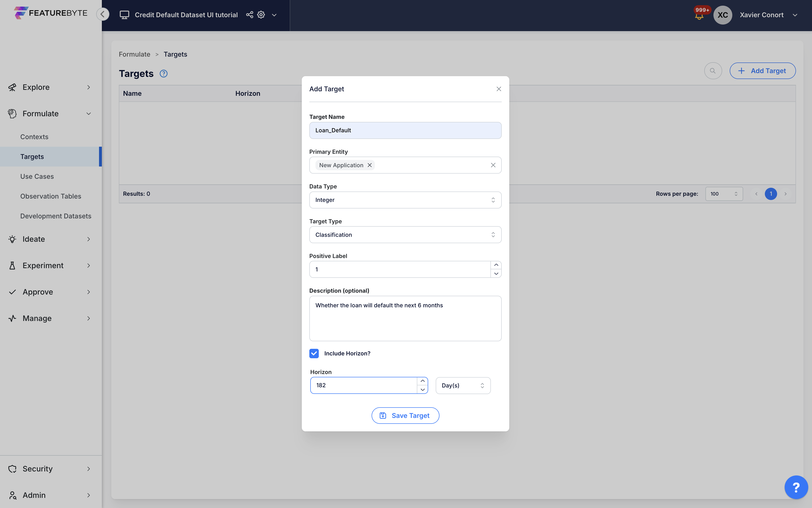This screenshot has width=812, height=508.
Task: Open the Targets help question mark icon
Action: (x=164, y=74)
